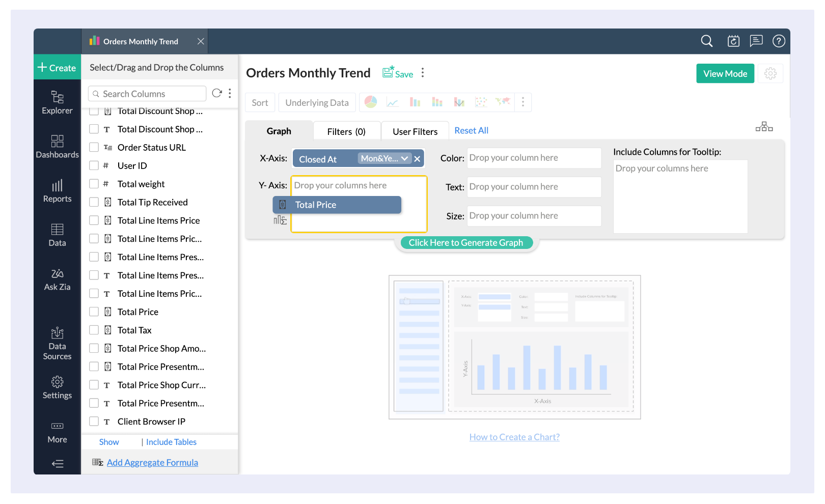Click the Sort button
Viewport: 825px width, 504px height.
260,102
